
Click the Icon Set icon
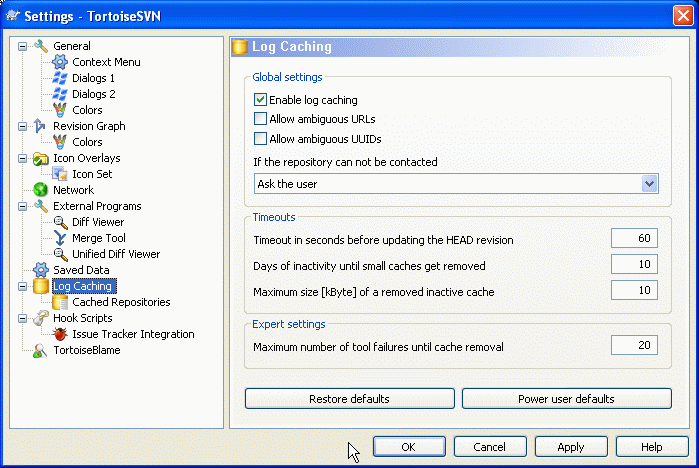(60, 174)
